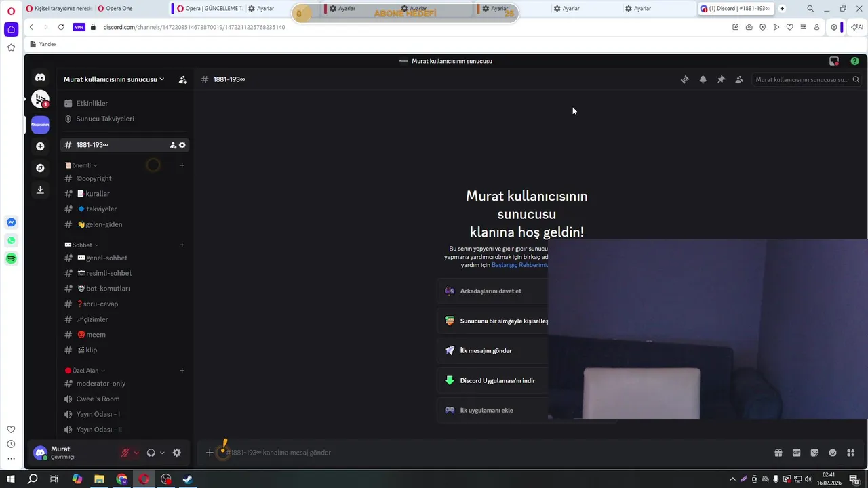Viewport: 868px width, 488px height.
Task: Open inbox icon in Discord title bar
Action: [834, 61]
